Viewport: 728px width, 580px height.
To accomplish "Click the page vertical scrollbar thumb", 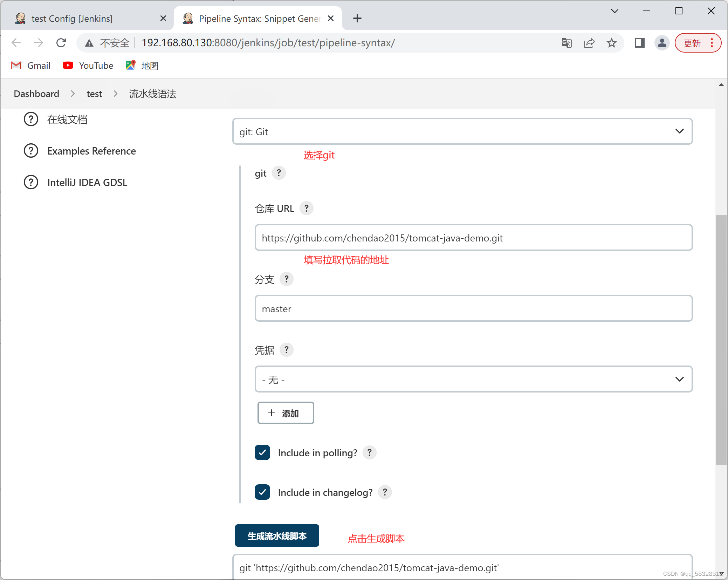I will (x=721, y=340).
